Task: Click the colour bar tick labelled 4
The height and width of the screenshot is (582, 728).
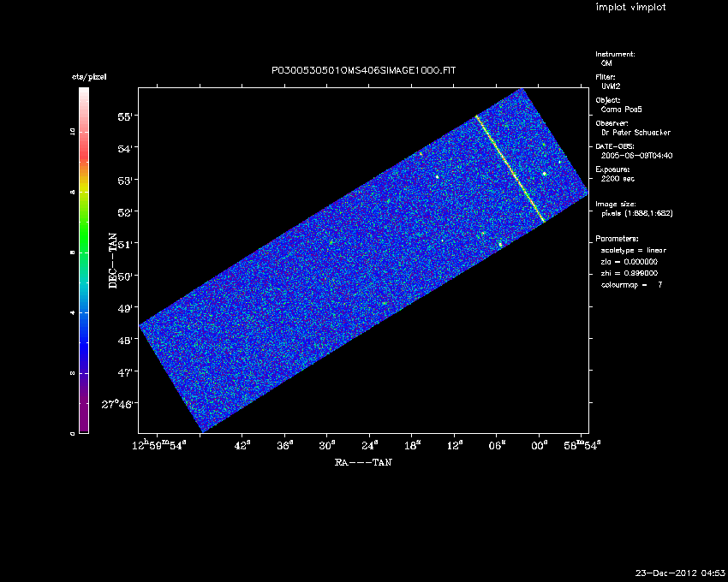Action: tap(72, 312)
